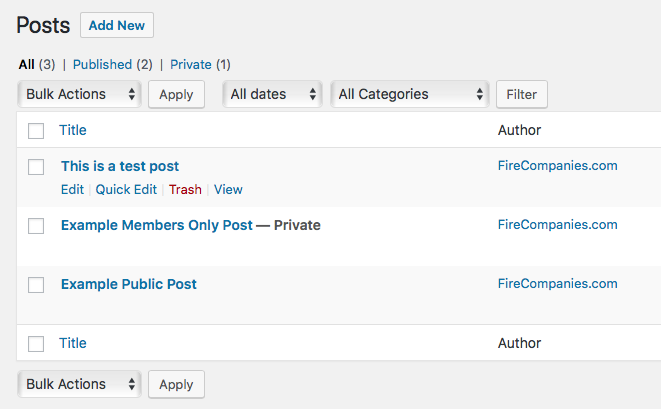Click the bottom Apply button

point(176,384)
